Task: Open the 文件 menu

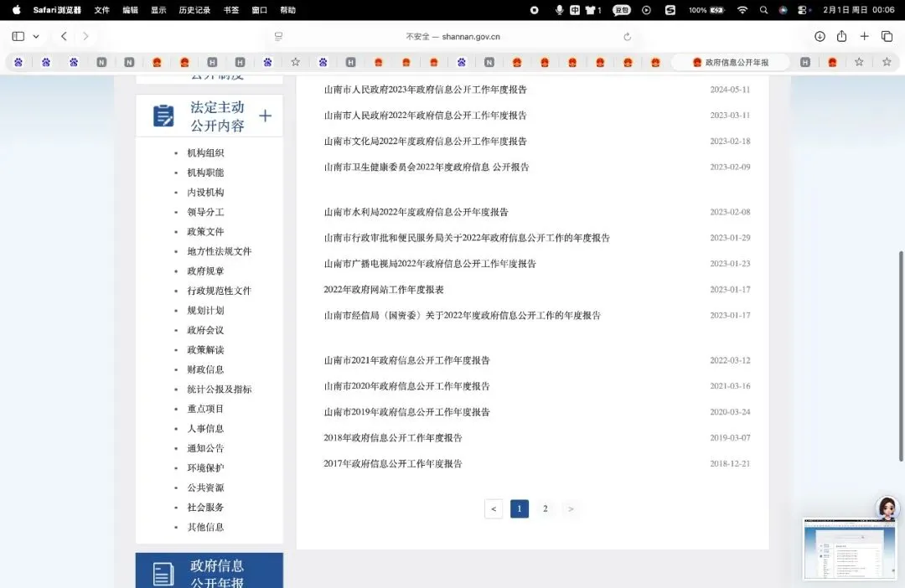Action: click(102, 10)
